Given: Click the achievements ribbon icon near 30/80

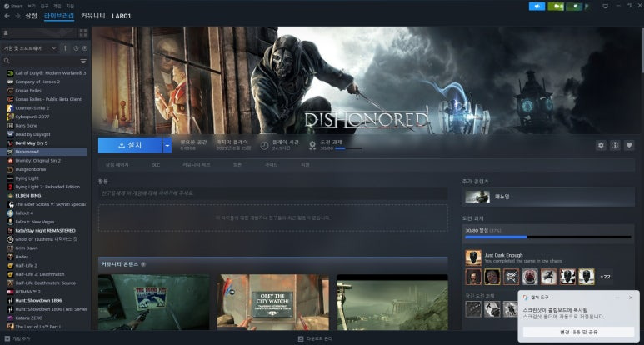Looking at the screenshot, I should point(312,145).
